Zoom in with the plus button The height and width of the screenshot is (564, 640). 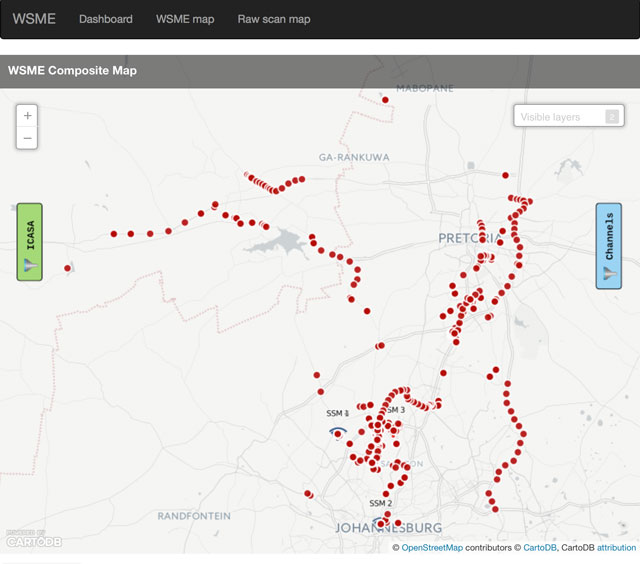pos(27,116)
